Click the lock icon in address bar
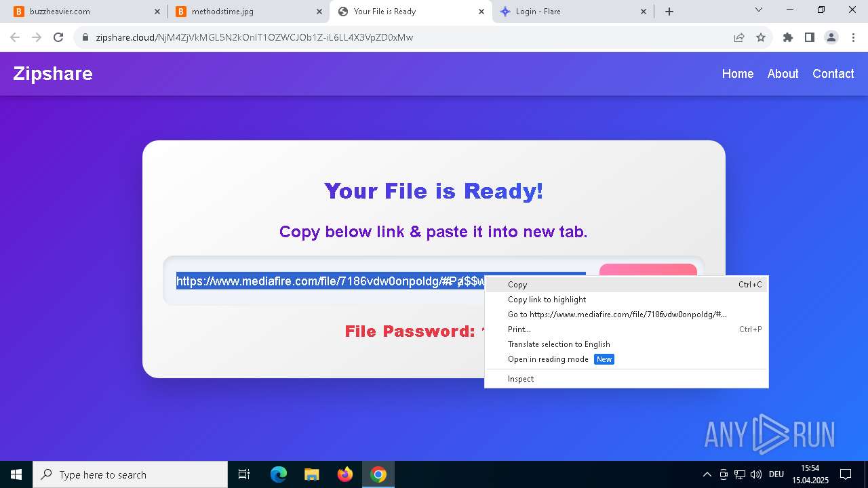 [x=85, y=37]
